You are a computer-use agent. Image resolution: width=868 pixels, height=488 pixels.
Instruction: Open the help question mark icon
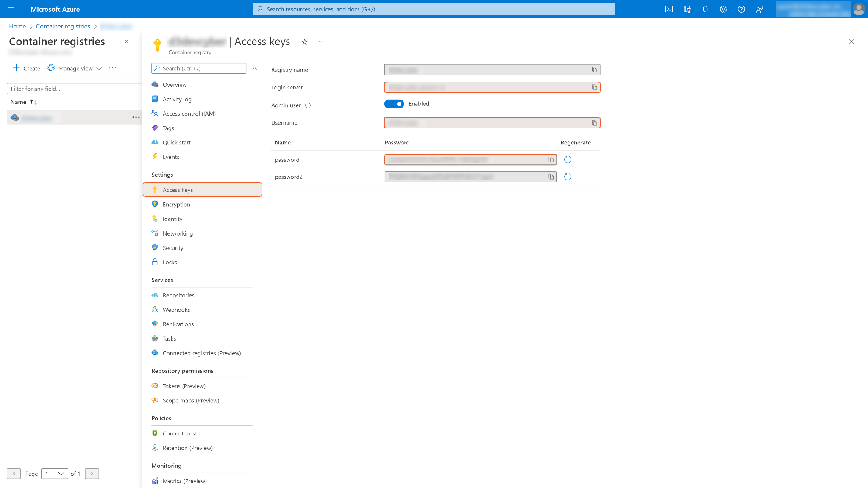741,9
